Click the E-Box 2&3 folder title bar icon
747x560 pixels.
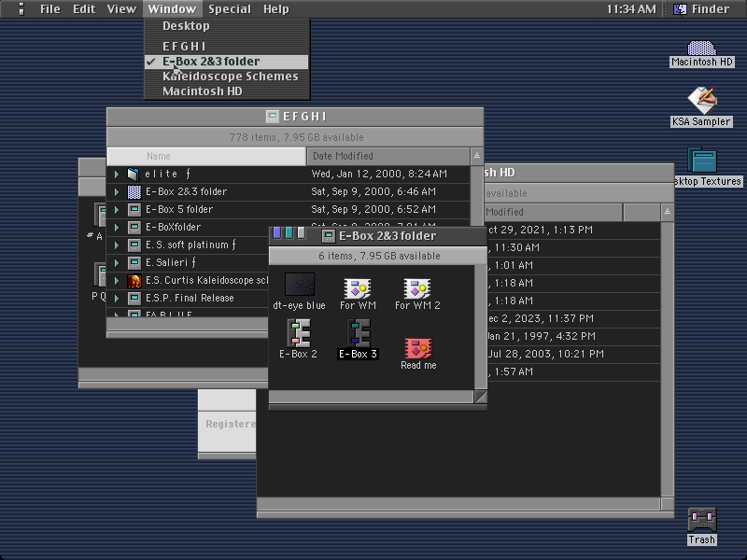point(329,236)
